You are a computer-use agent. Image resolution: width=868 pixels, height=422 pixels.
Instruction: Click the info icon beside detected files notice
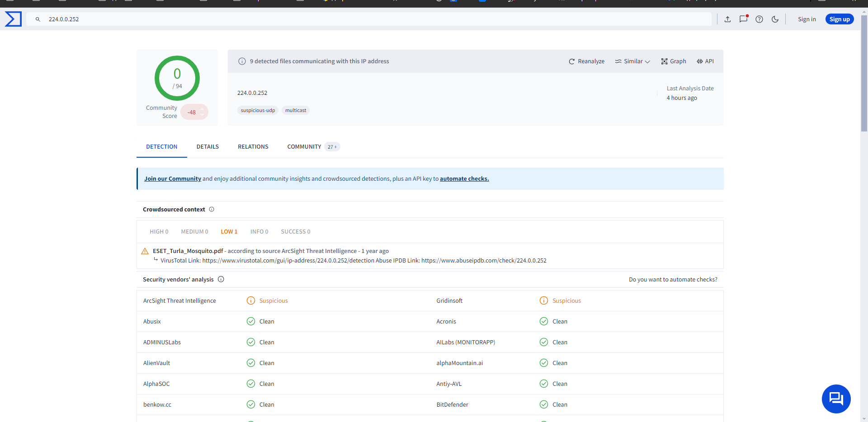pyautogui.click(x=242, y=61)
